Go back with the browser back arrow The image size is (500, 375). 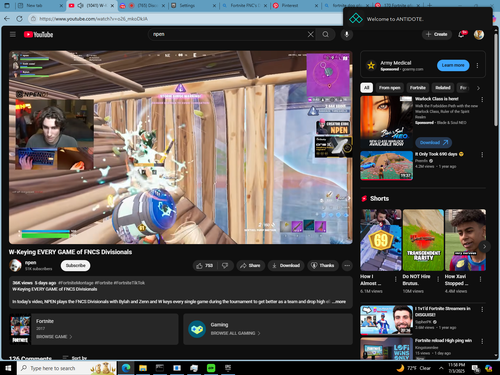tap(7, 19)
